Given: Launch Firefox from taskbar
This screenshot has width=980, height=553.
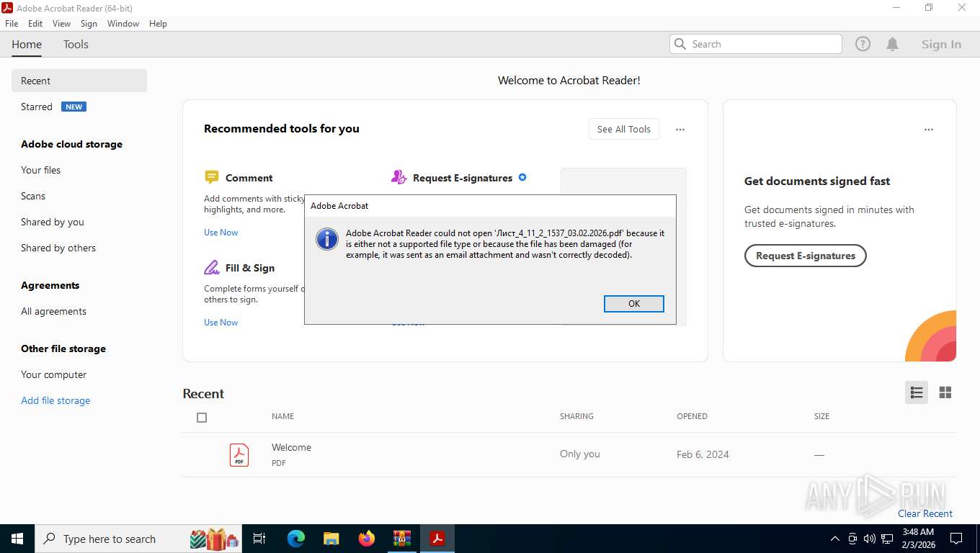Looking at the screenshot, I should click(x=367, y=539).
